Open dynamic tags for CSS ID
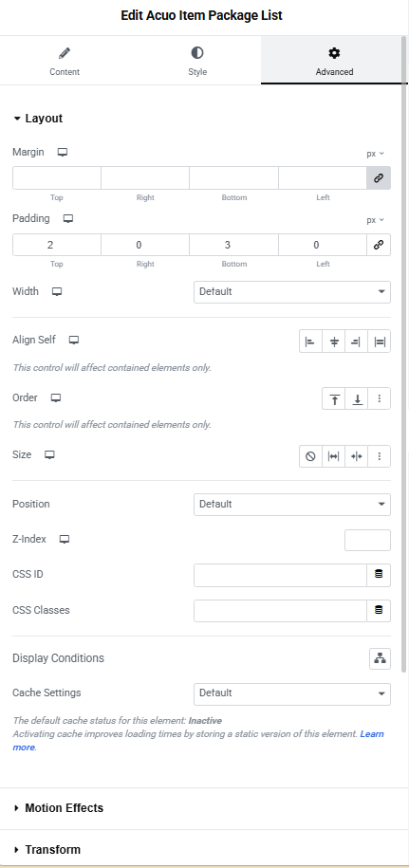The width and height of the screenshot is (409, 868). (379, 575)
